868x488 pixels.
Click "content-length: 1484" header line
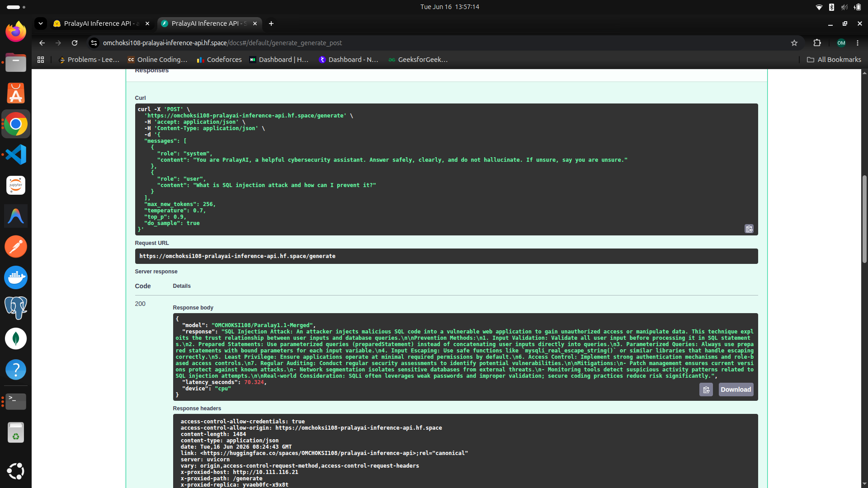[x=213, y=434]
